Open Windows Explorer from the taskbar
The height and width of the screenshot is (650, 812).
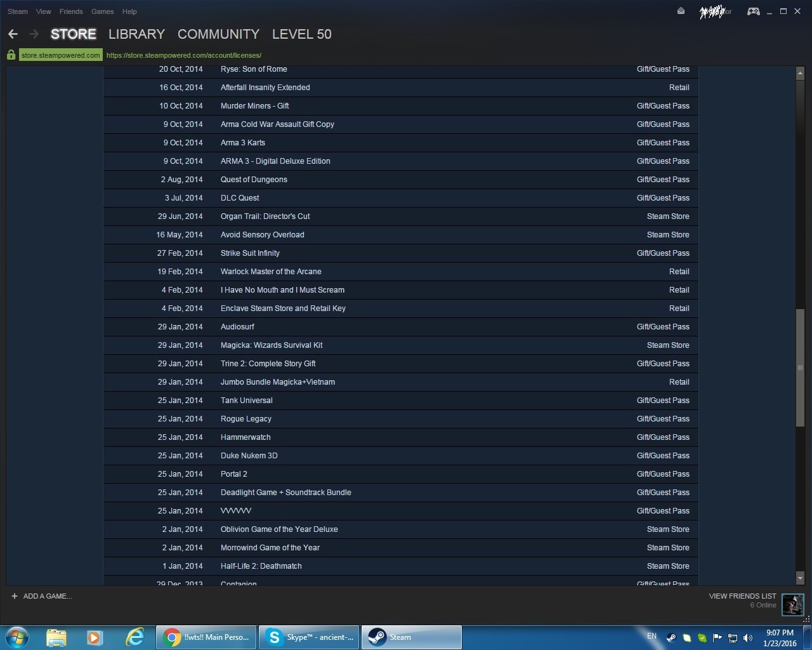56,637
